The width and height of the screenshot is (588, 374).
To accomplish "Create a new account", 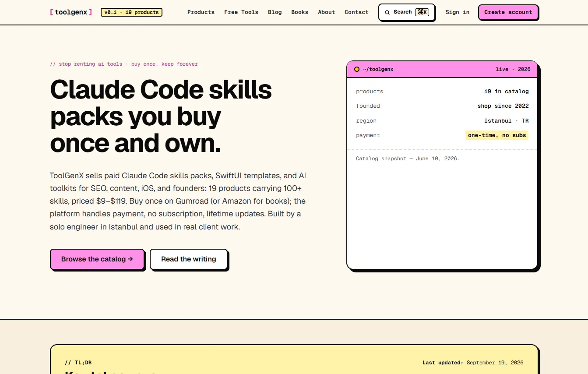I will pos(508,12).
